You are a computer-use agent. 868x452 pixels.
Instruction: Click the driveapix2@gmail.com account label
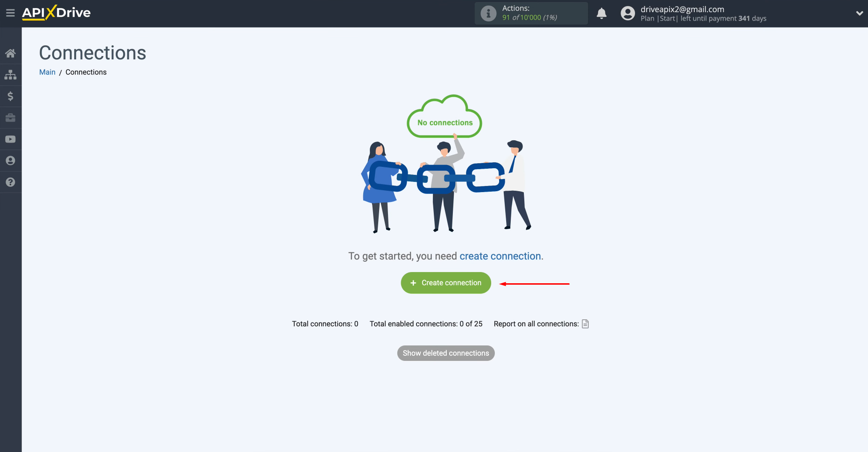coord(682,9)
